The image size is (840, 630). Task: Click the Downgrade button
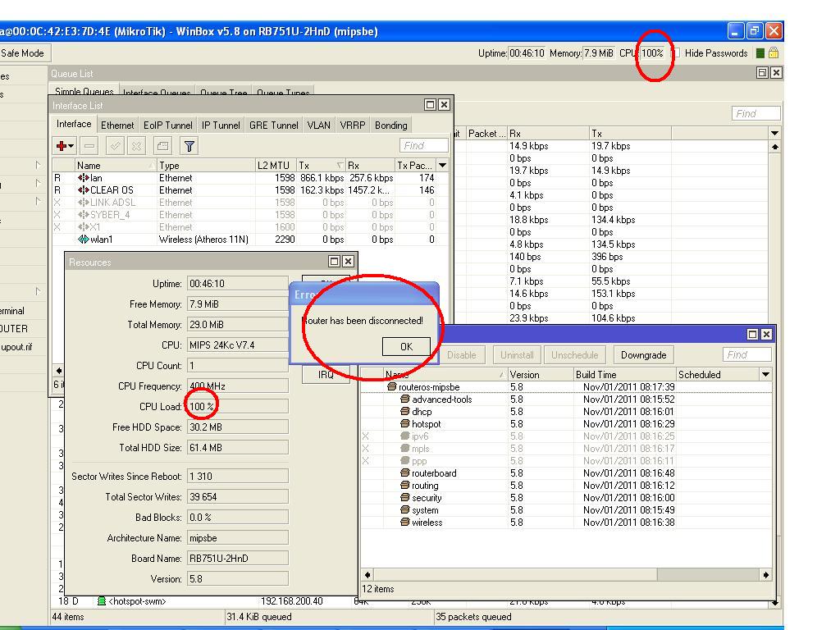[x=643, y=355]
